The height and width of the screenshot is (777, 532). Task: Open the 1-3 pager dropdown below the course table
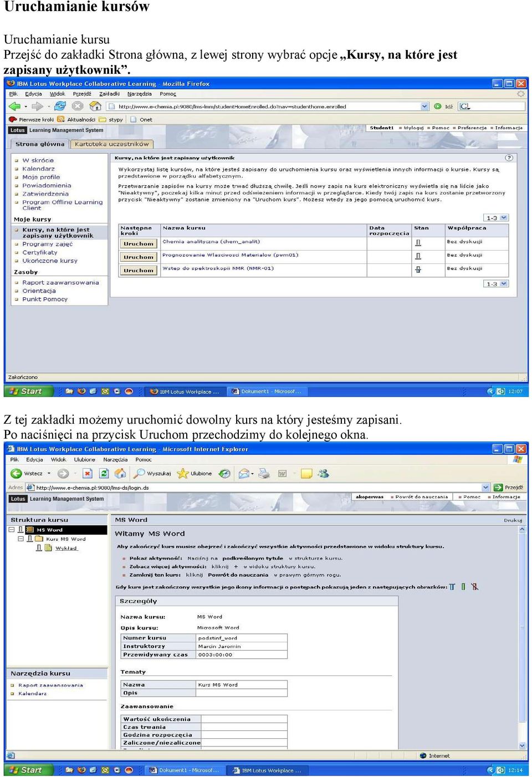point(504,284)
